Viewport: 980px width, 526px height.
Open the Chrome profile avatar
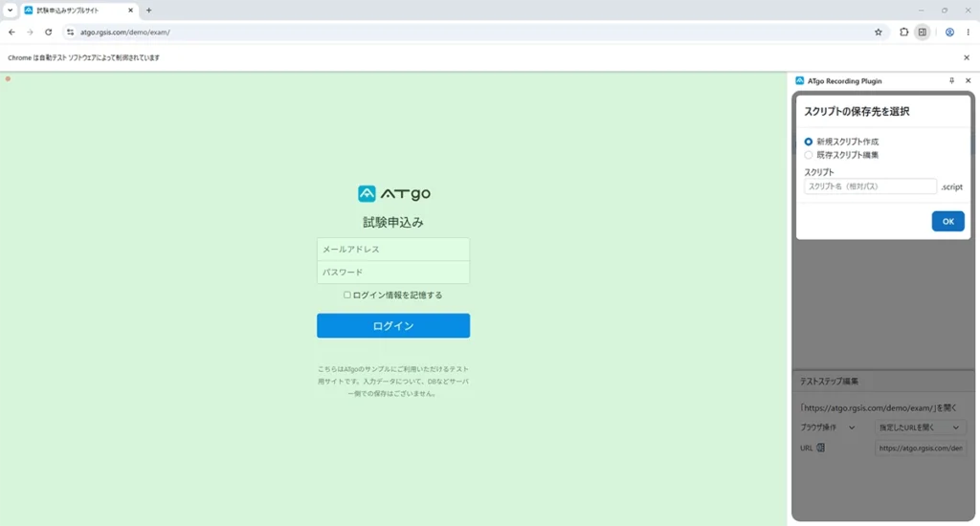coord(949,32)
